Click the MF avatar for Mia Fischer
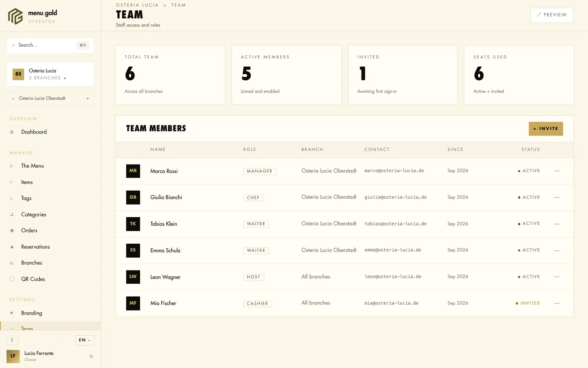Viewport: 588px width, 368px height. [133, 303]
